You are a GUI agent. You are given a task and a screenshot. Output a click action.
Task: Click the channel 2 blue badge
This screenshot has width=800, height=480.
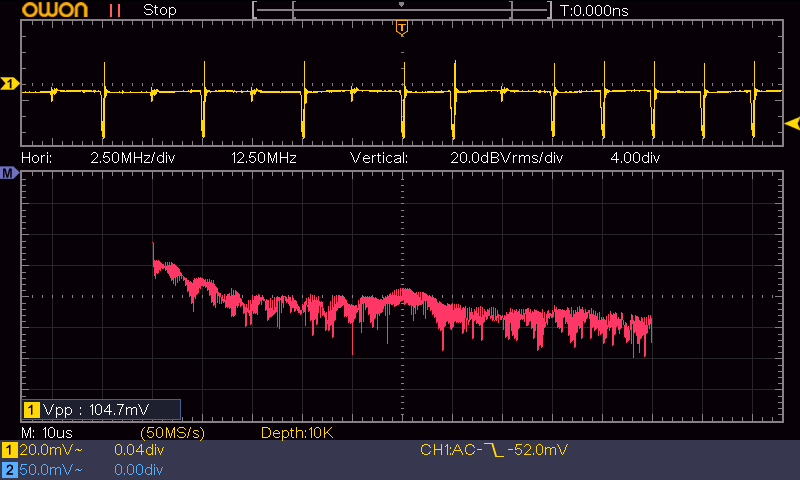(x=10, y=470)
